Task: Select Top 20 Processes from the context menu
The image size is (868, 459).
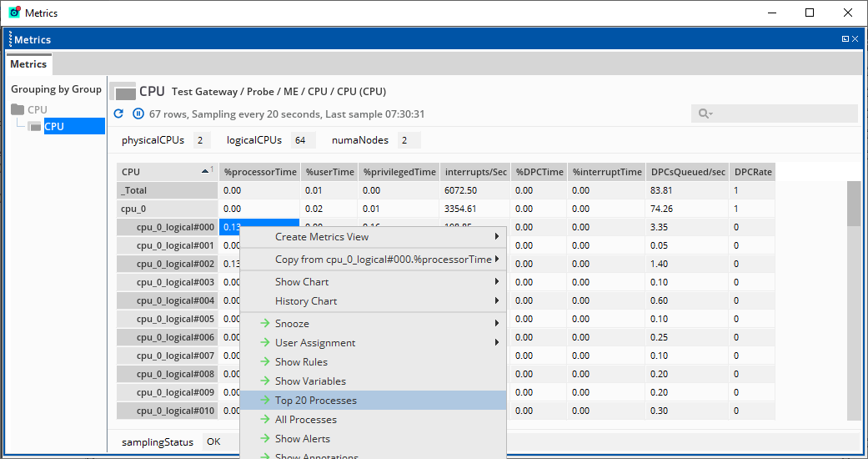Action: [x=315, y=401]
